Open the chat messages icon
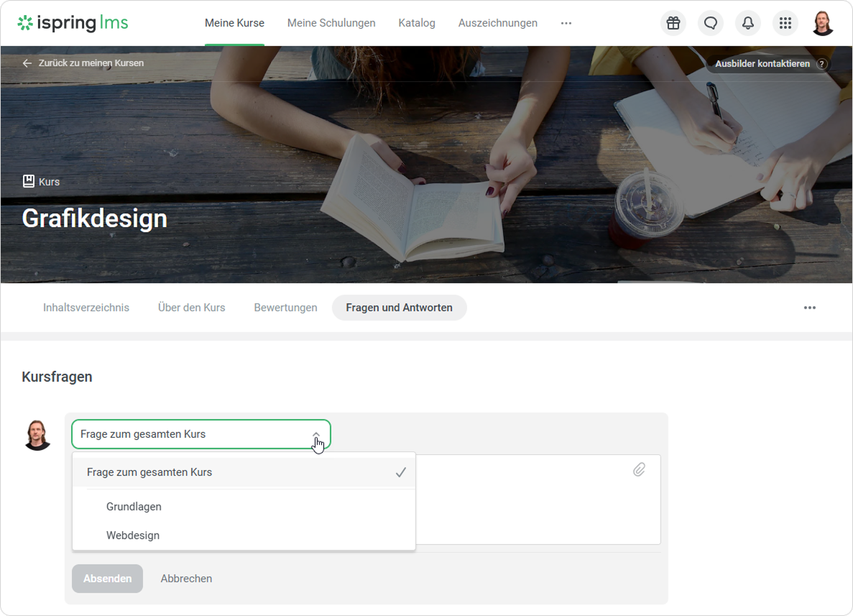The image size is (853, 616). 710,23
